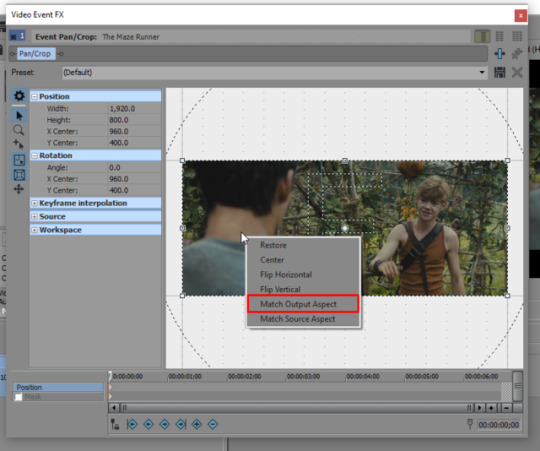Zoom out timeline with minus button
Screen dimensions: 540x451
point(506,408)
